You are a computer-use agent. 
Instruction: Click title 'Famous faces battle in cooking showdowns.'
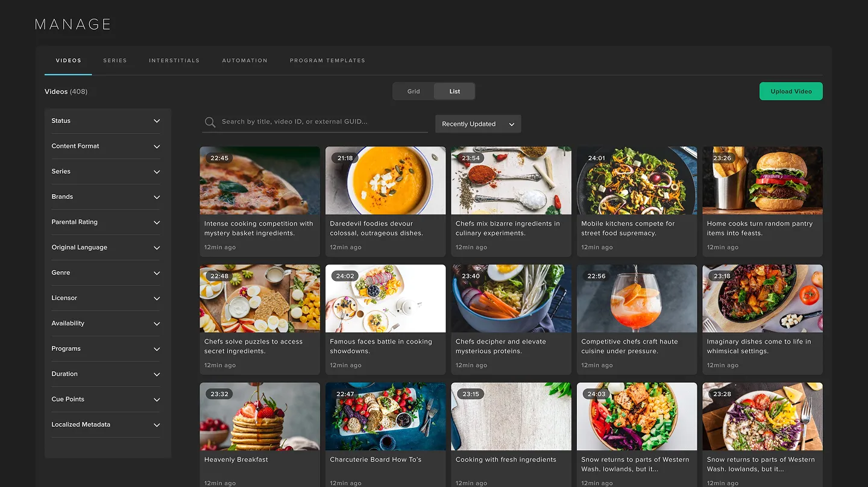click(381, 347)
